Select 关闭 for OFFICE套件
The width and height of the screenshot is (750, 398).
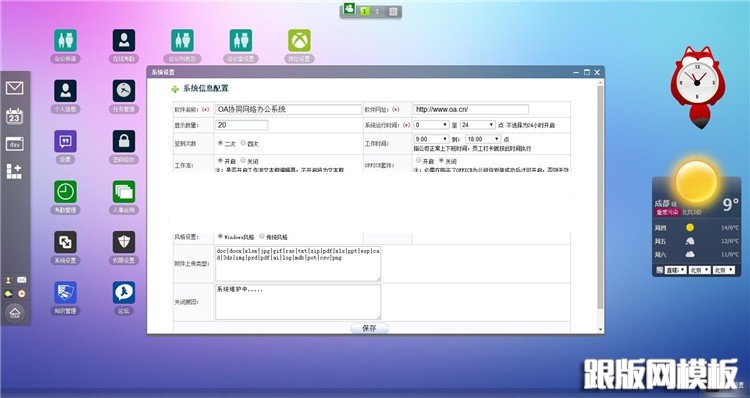[441, 161]
